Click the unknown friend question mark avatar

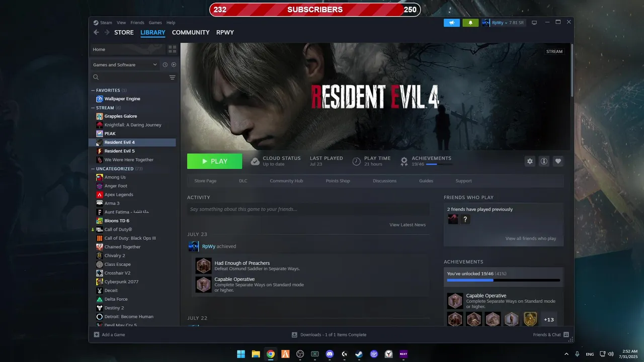465,219
